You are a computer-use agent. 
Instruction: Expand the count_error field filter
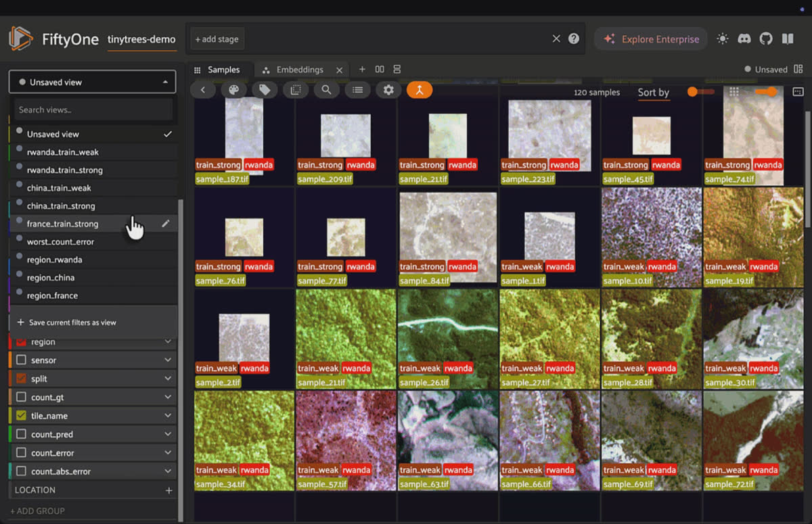coord(168,453)
